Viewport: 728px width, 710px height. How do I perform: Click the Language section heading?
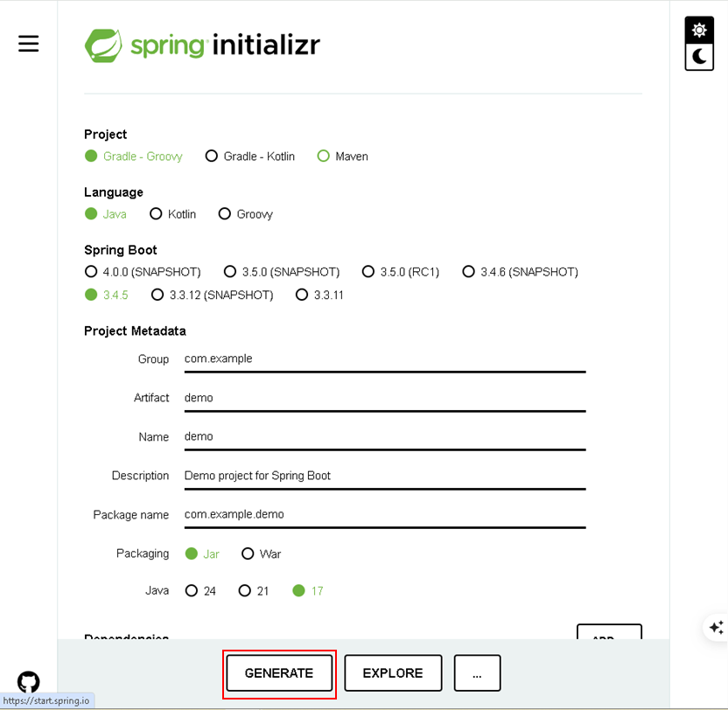[114, 192]
